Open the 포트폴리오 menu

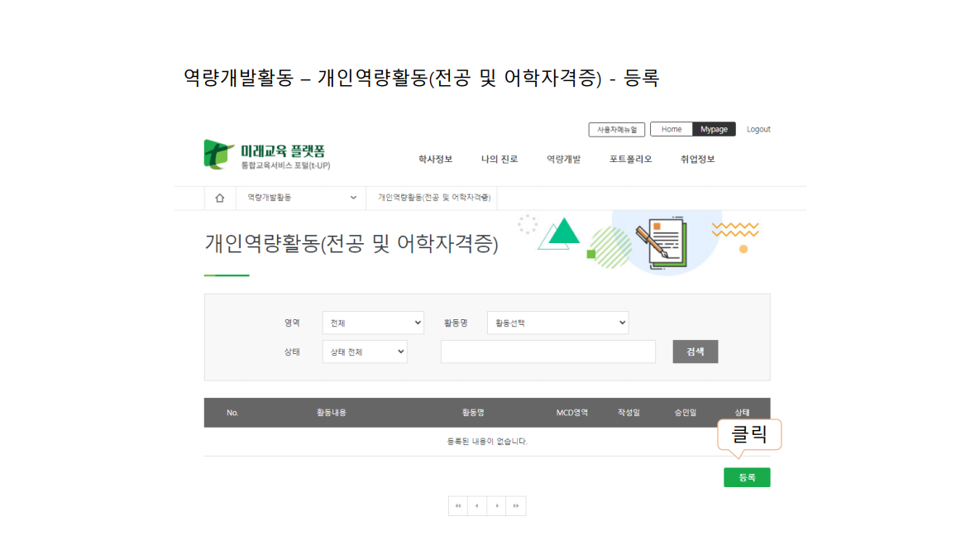point(630,160)
